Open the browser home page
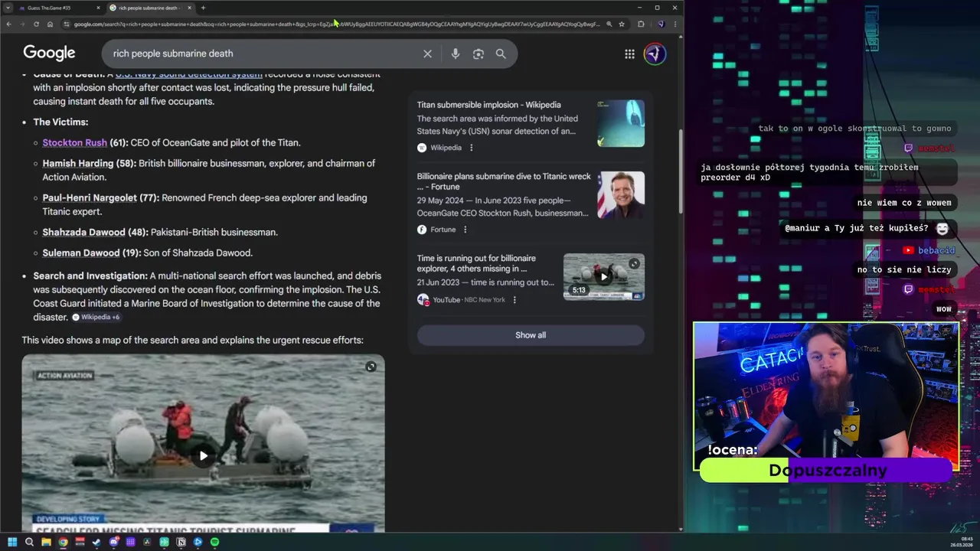This screenshot has height=551, width=980. [50, 24]
